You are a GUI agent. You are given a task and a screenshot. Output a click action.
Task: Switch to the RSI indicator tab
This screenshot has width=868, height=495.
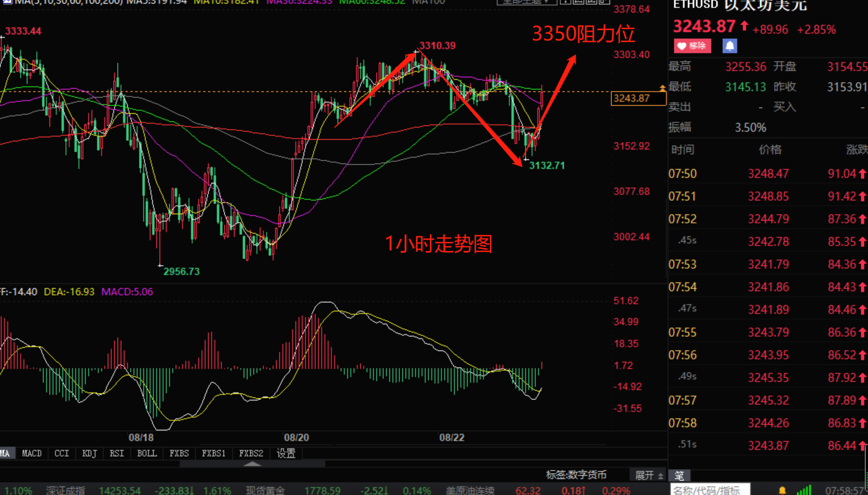coord(117,453)
